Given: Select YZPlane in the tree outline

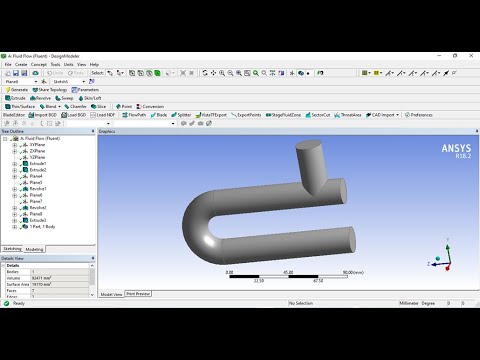Looking at the screenshot, I should [37, 157].
